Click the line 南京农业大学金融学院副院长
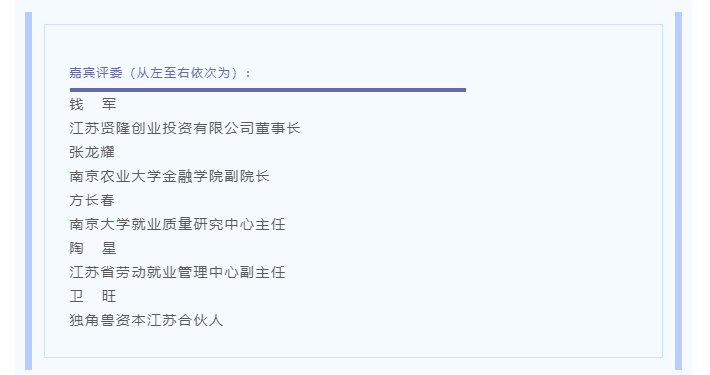This screenshot has width=710, height=375. pos(169,176)
